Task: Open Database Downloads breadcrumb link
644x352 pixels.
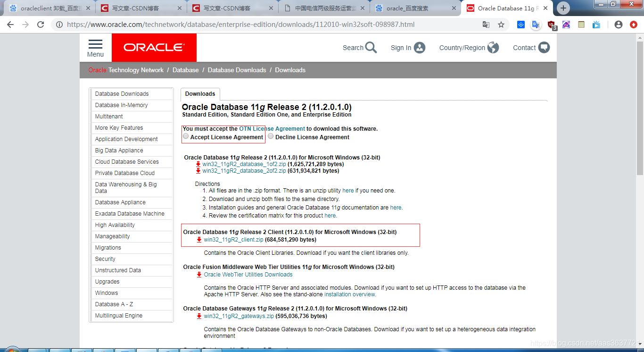Action: pyautogui.click(x=237, y=70)
